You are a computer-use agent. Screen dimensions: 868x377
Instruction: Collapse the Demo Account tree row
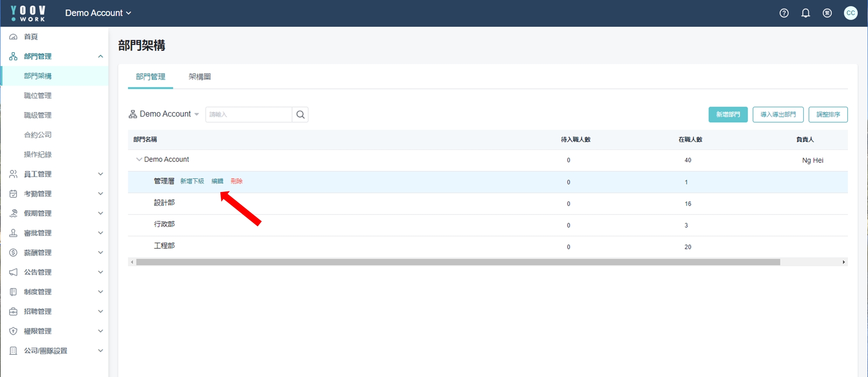tap(139, 159)
